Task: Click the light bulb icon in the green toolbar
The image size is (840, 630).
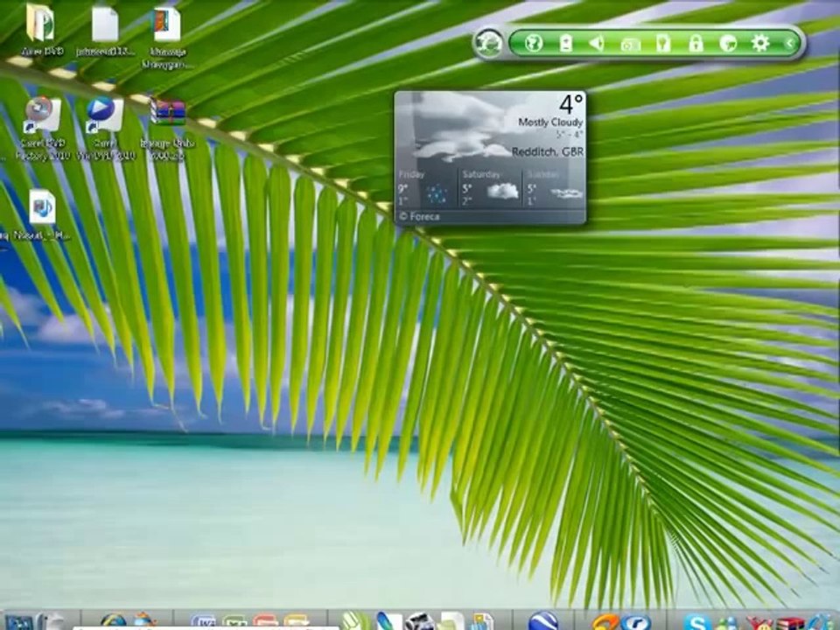Action: tap(663, 43)
